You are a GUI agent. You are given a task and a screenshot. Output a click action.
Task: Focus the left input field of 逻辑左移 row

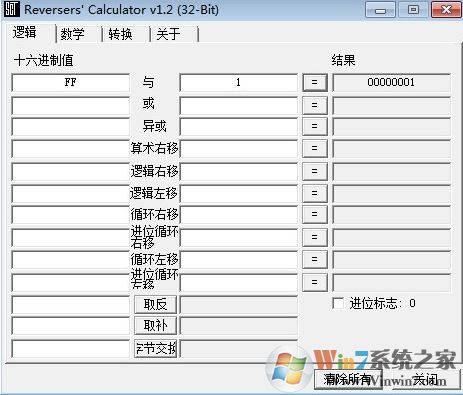pos(70,193)
